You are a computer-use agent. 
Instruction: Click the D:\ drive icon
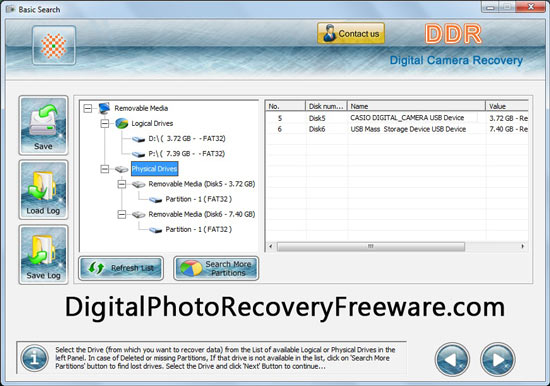click(138, 139)
